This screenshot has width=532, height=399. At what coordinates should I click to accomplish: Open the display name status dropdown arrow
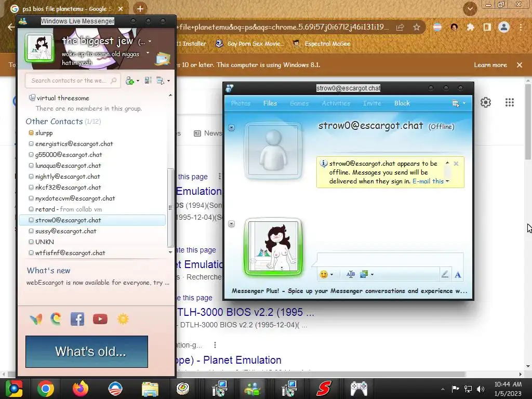pyautogui.click(x=150, y=42)
